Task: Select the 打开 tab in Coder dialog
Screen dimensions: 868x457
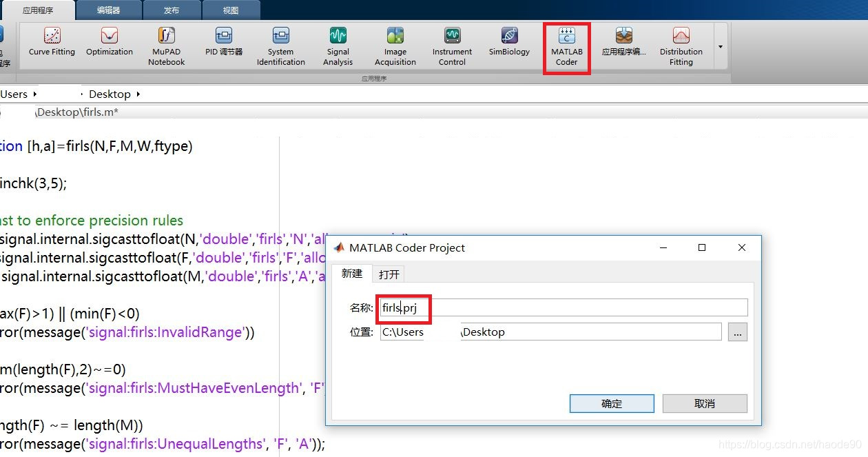Action: pyautogui.click(x=389, y=274)
